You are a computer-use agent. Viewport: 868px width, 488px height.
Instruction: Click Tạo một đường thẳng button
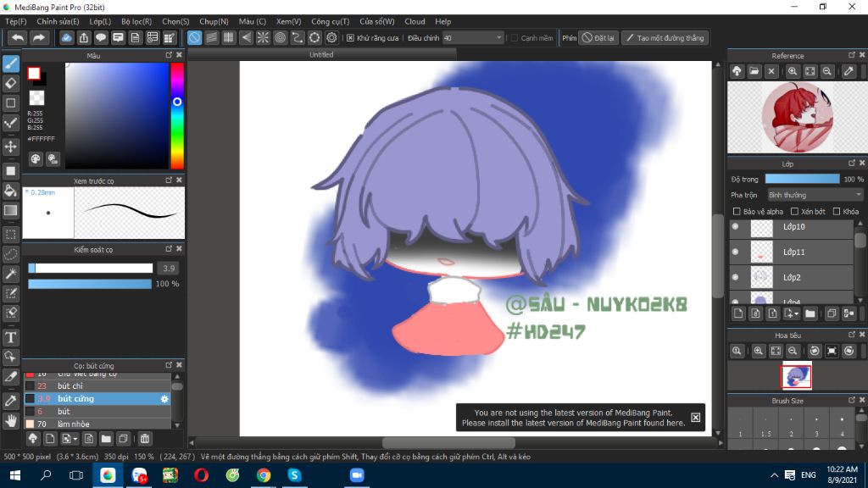pyautogui.click(x=665, y=37)
